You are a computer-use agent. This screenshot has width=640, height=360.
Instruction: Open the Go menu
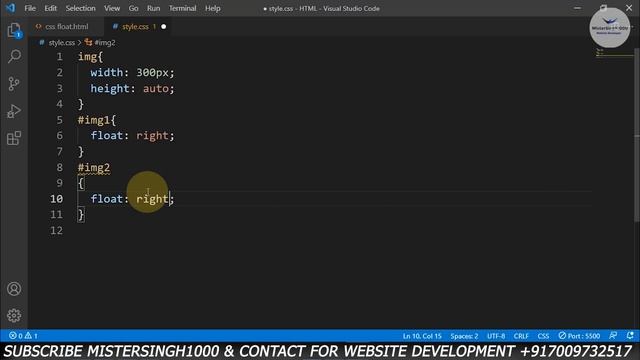point(133,8)
